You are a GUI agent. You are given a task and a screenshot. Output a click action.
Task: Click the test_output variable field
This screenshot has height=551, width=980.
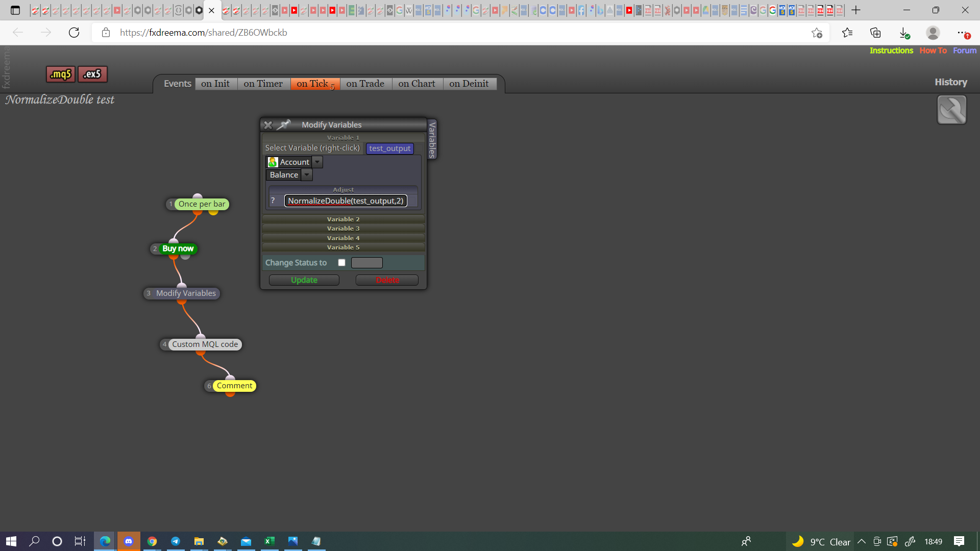pos(389,148)
